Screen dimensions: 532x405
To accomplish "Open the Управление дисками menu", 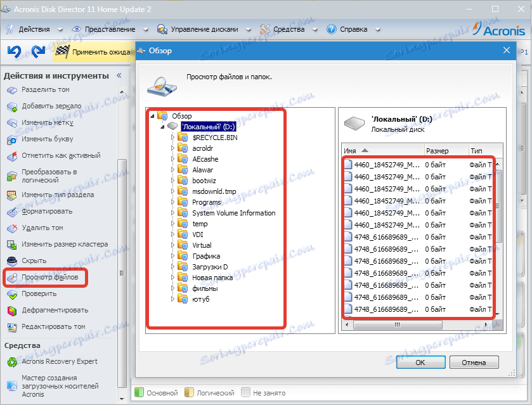I will (204, 30).
